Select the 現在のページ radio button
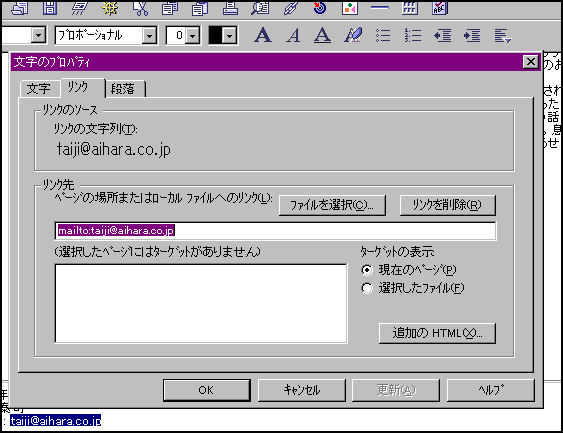 [367, 270]
